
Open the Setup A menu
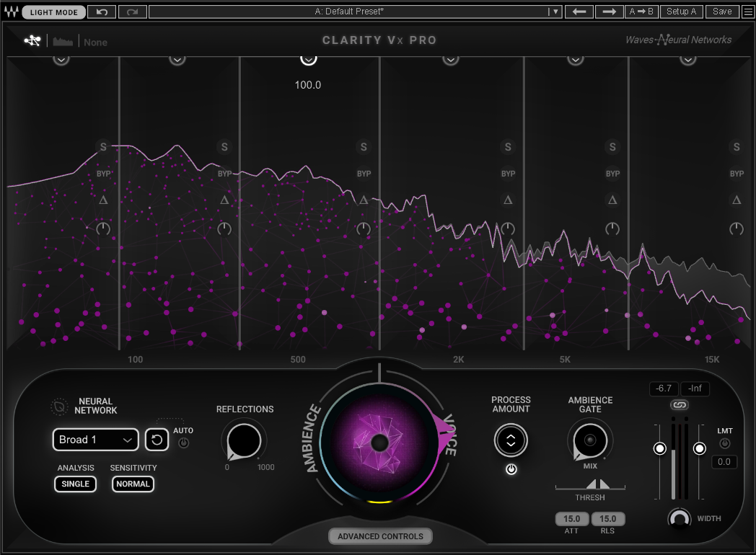[681, 12]
